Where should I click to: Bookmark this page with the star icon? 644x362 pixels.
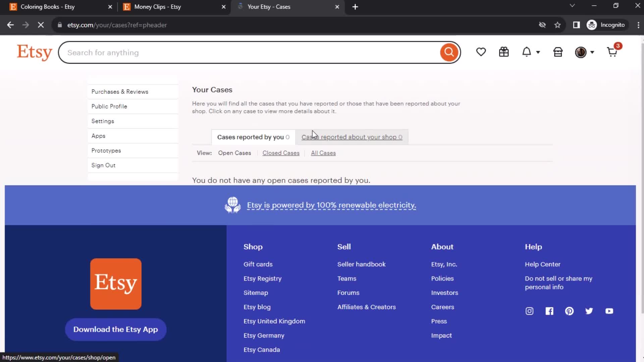(x=557, y=25)
